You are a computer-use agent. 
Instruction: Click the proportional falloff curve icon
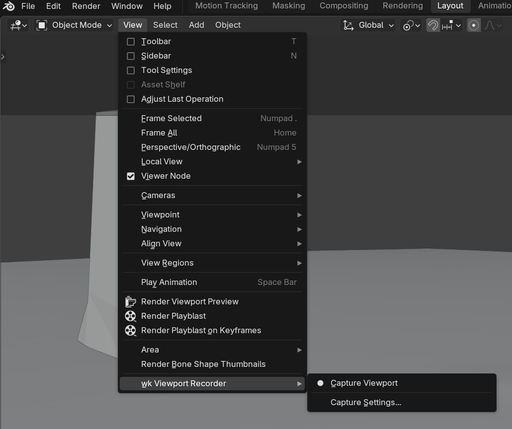point(489,25)
